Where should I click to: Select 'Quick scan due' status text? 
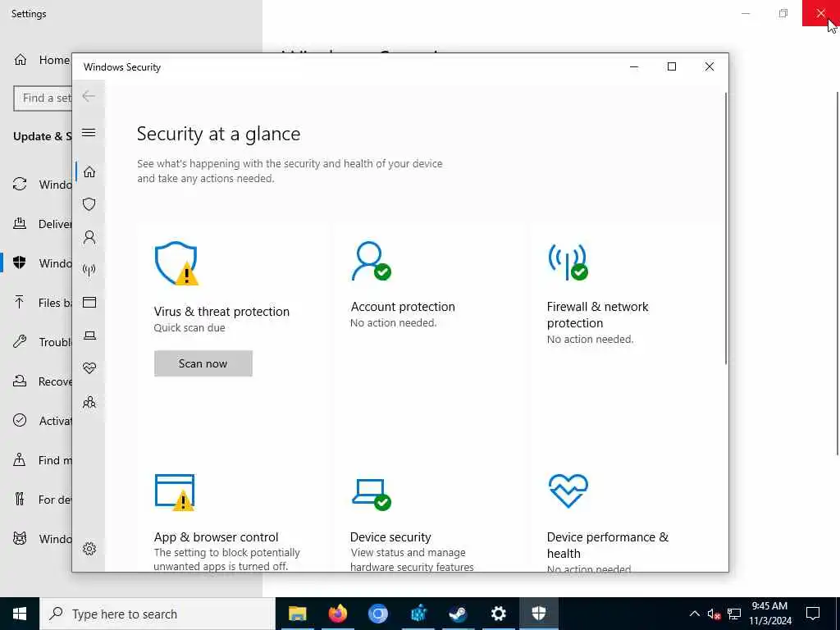tap(189, 328)
